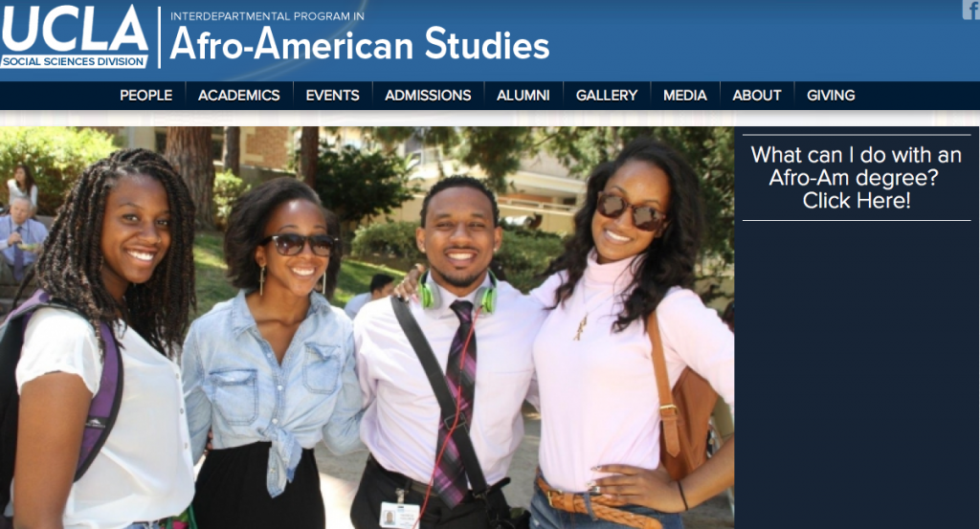Open the Media menu item
The width and height of the screenshot is (980, 529).
[x=685, y=96]
